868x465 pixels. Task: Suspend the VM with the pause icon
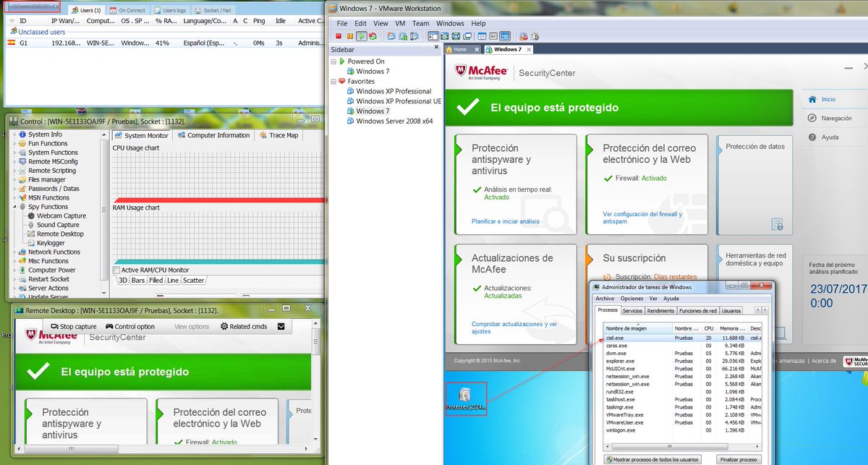pyautogui.click(x=350, y=36)
